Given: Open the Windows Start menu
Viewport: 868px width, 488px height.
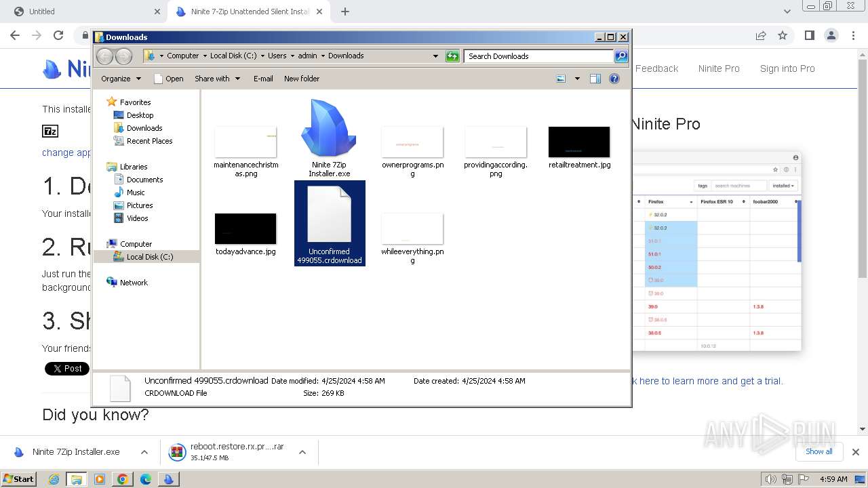Looking at the screenshot, I should pyautogui.click(x=18, y=479).
